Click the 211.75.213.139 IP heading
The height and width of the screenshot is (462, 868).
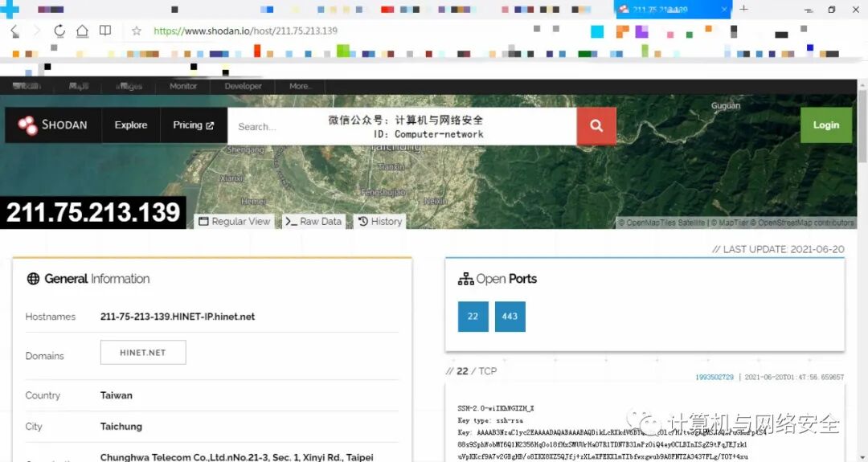point(93,212)
